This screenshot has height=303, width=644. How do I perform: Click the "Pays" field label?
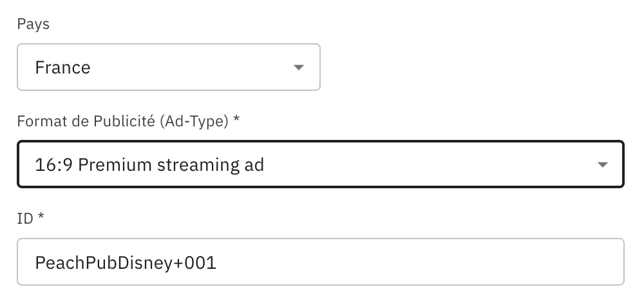click(33, 24)
